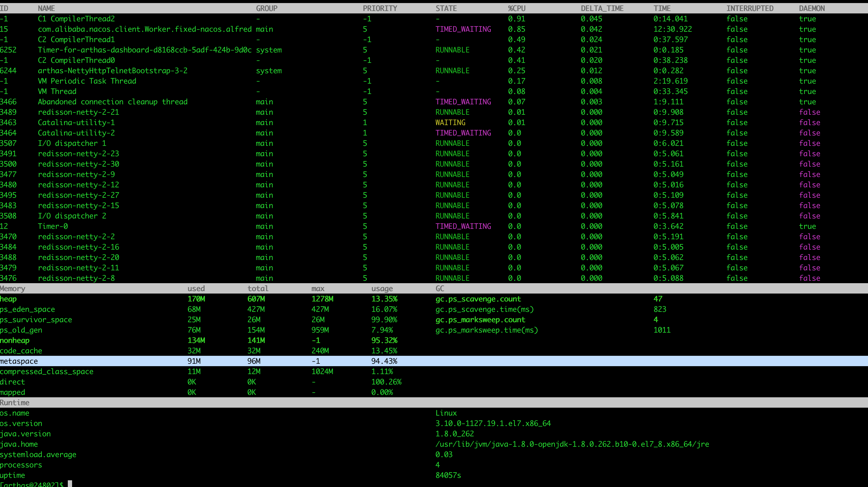The image size is (868, 487).
Task: Click gc.ps_scavenge.time(ms) value 823
Action: [x=660, y=310]
